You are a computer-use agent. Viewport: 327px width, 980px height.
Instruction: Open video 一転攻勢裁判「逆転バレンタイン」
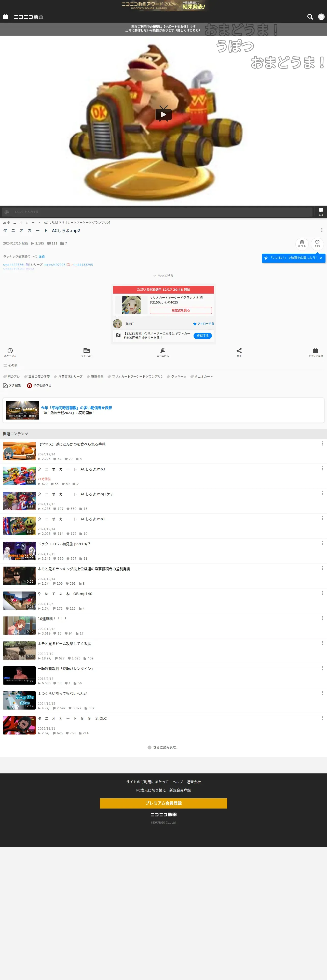pos(65,668)
